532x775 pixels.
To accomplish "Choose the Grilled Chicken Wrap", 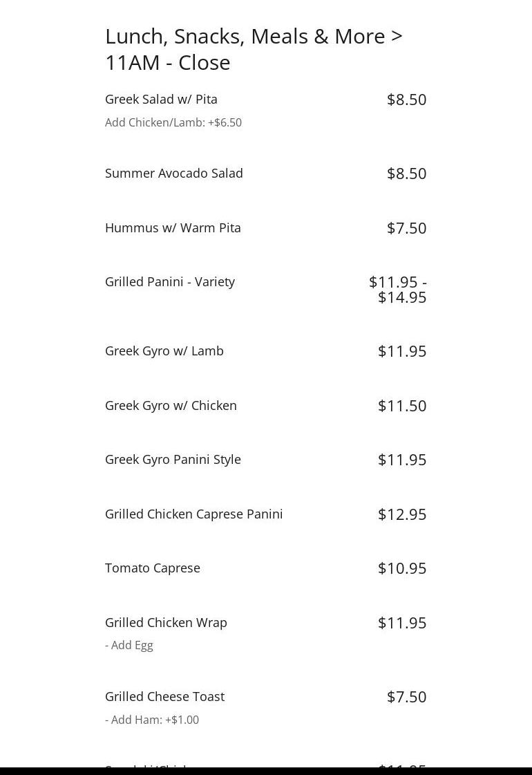I will [166, 623].
